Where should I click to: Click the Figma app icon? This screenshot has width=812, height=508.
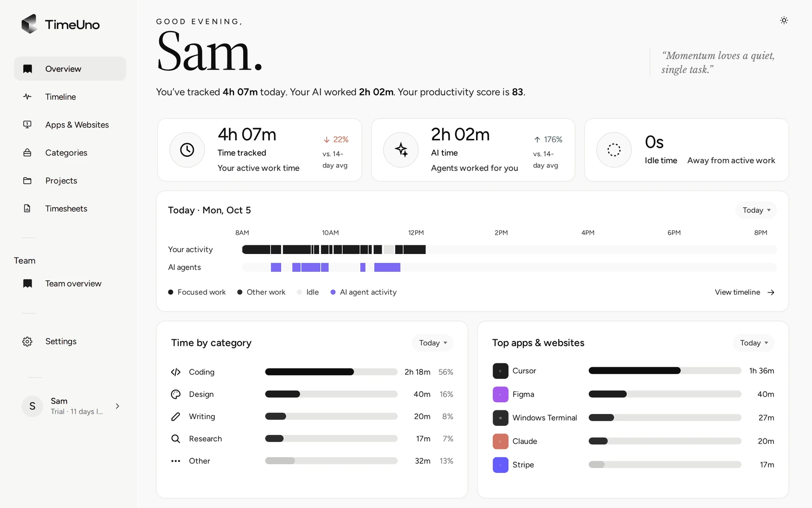click(500, 394)
